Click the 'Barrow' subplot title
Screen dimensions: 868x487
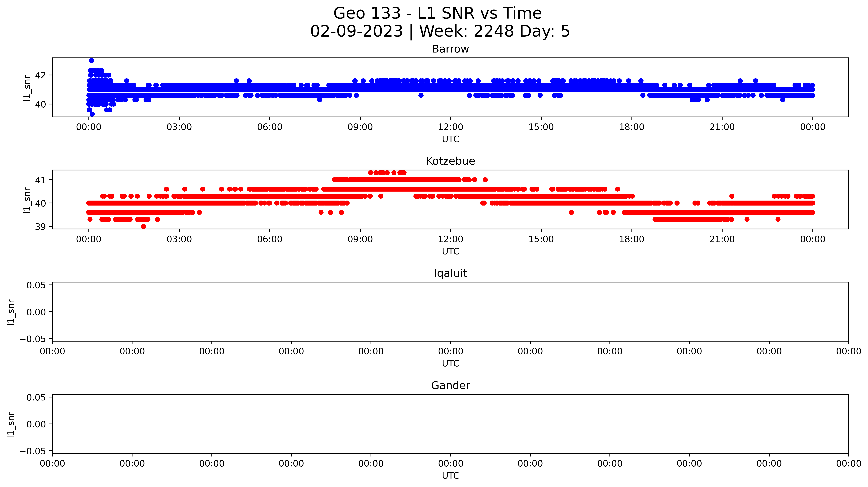[x=451, y=49]
